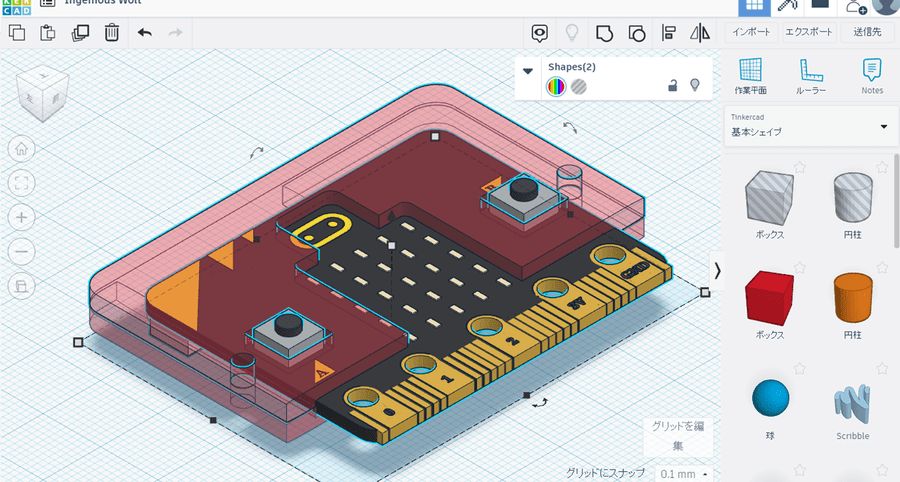Click the Group shapes icon
Screen dimensions: 900x482
point(604,33)
